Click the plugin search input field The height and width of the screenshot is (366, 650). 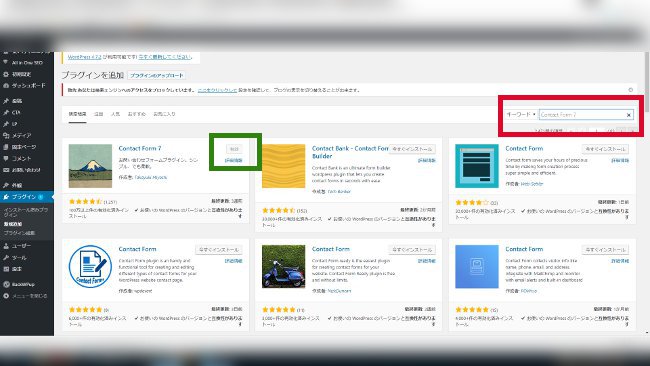(582, 115)
